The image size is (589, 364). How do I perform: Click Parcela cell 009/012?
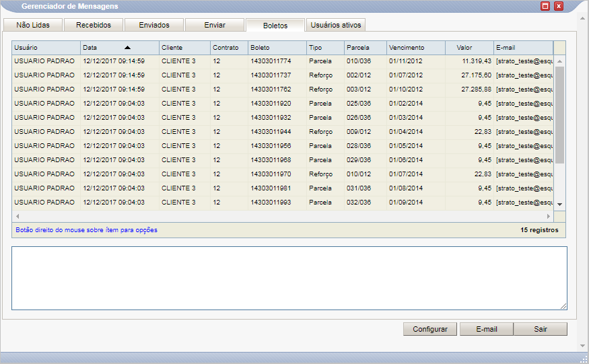coord(359,132)
